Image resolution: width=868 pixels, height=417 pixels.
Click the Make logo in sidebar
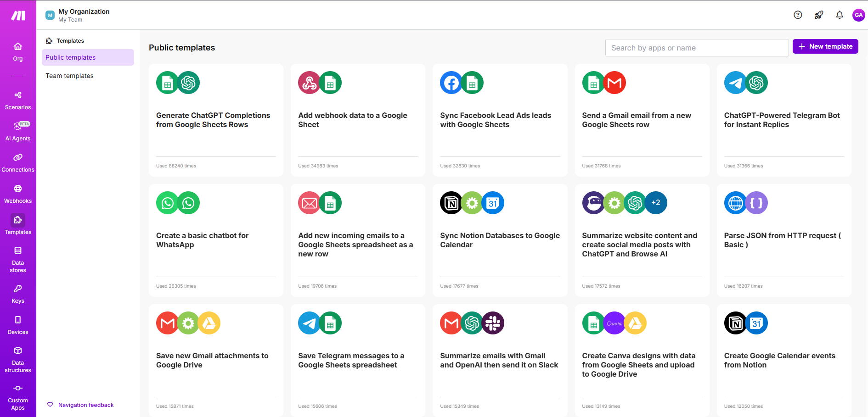(18, 16)
